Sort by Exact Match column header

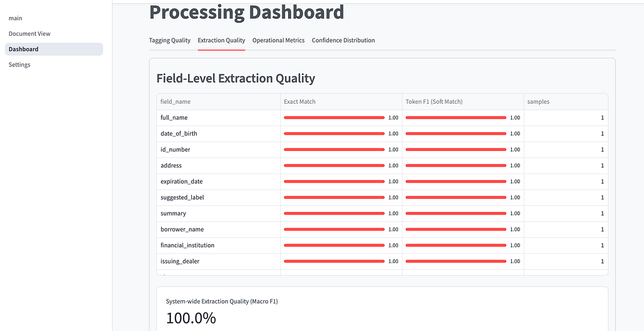point(341,101)
